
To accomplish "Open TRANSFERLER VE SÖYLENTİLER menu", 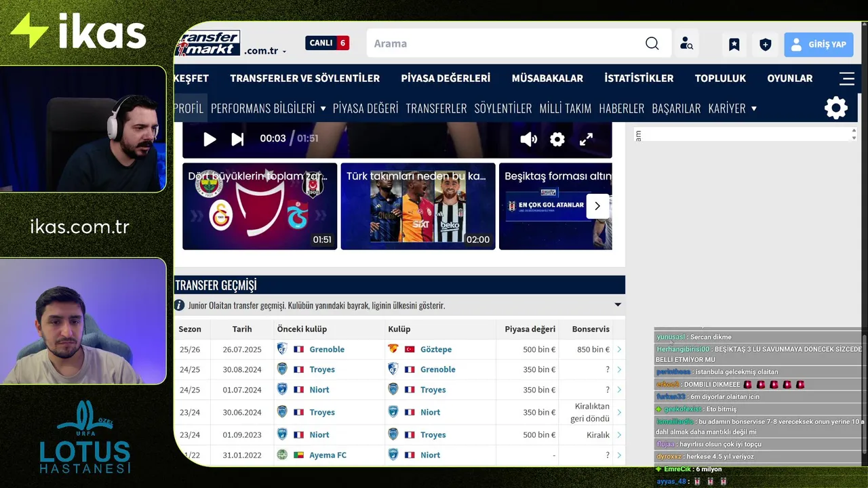I will [x=304, y=78].
